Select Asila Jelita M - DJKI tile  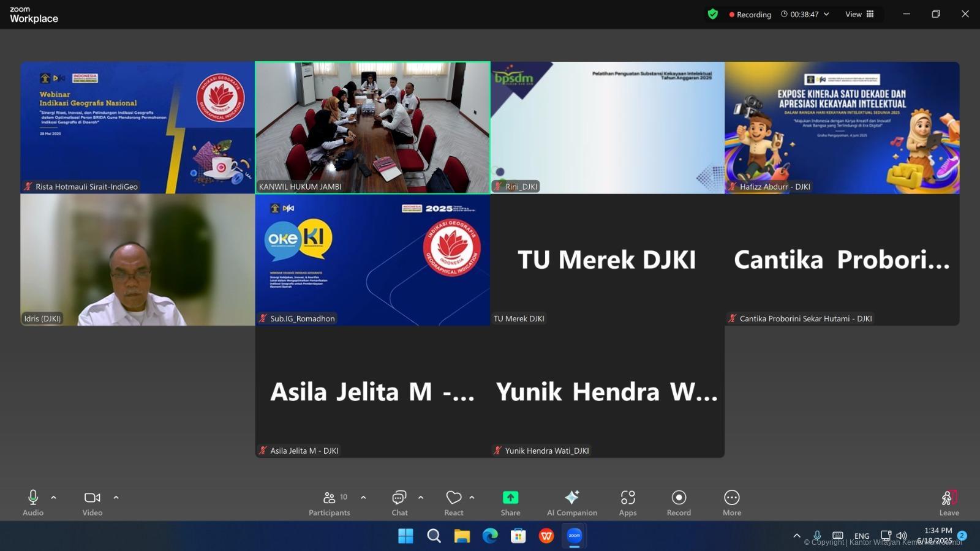pyautogui.click(x=372, y=392)
